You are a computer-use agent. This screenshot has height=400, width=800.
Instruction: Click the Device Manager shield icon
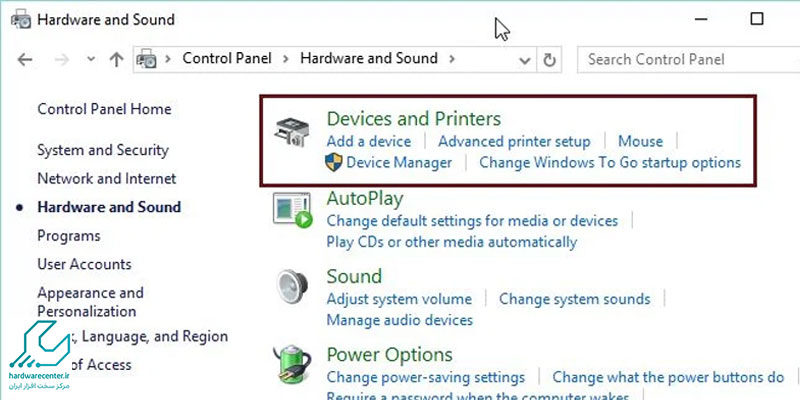tap(334, 163)
